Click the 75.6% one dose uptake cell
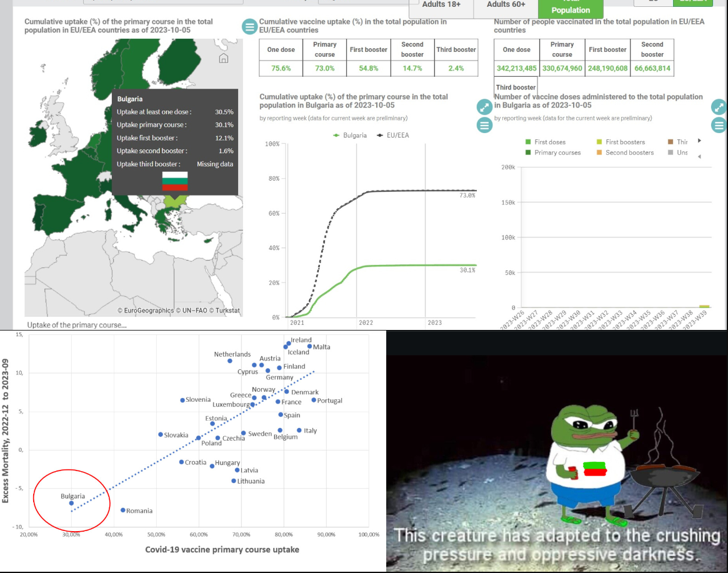Image resolution: width=728 pixels, height=573 pixels. tap(281, 68)
